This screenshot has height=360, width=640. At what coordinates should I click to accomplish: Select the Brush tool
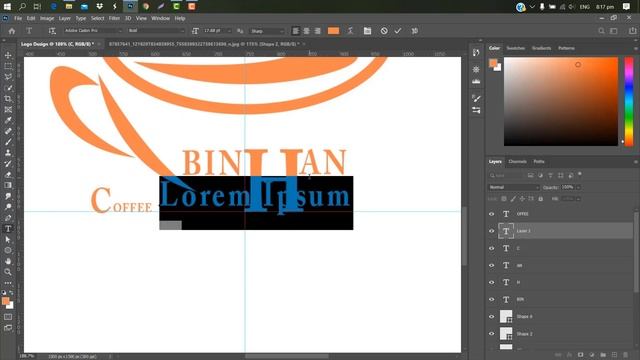8,142
